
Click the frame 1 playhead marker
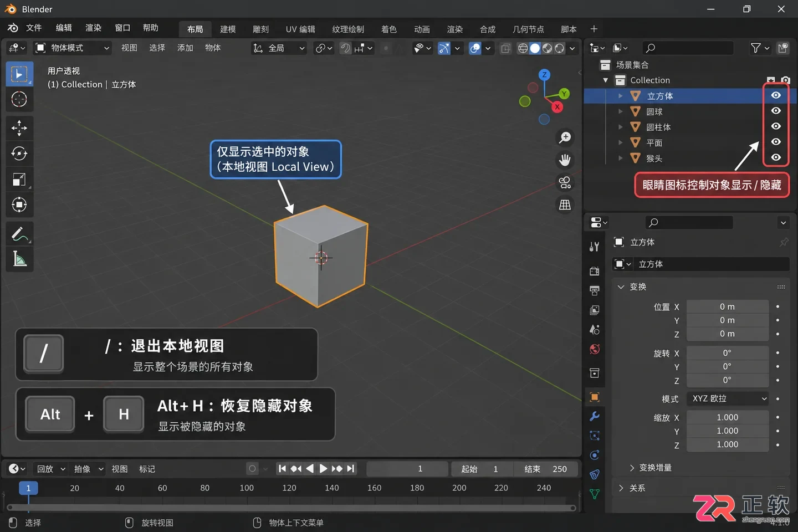click(x=28, y=488)
